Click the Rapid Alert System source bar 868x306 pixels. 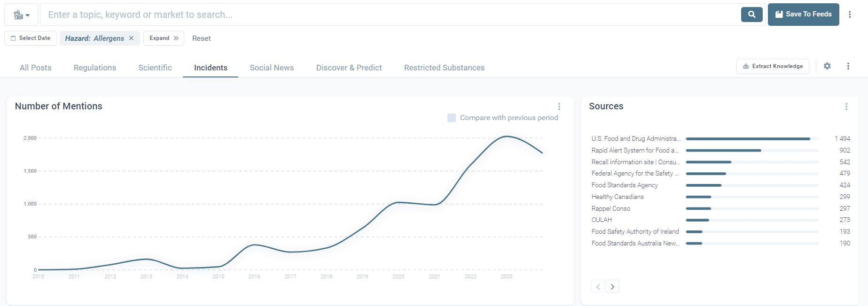752,151
